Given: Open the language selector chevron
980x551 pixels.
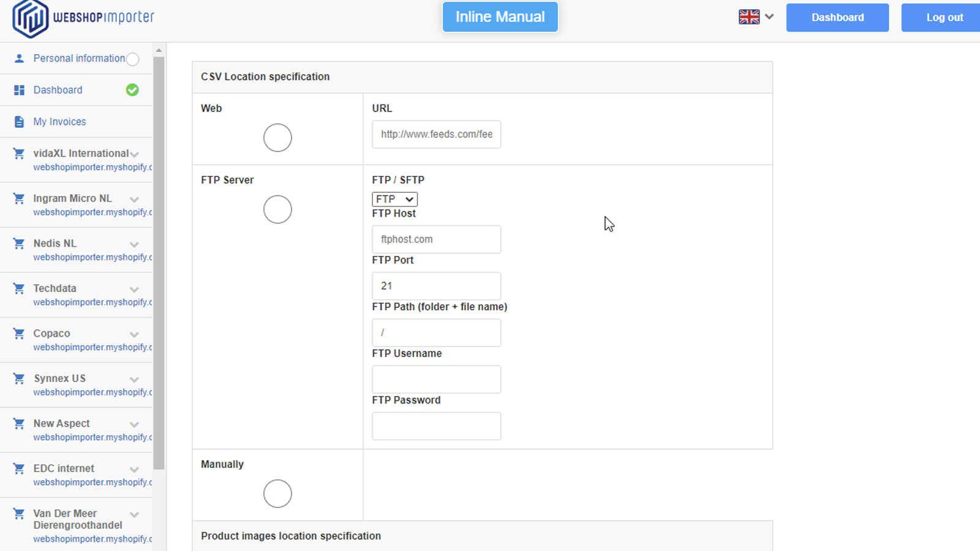Looking at the screenshot, I should [x=769, y=17].
